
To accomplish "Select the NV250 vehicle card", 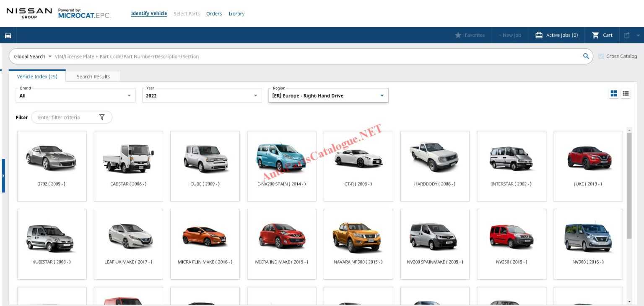I will [x=512, y=244].
